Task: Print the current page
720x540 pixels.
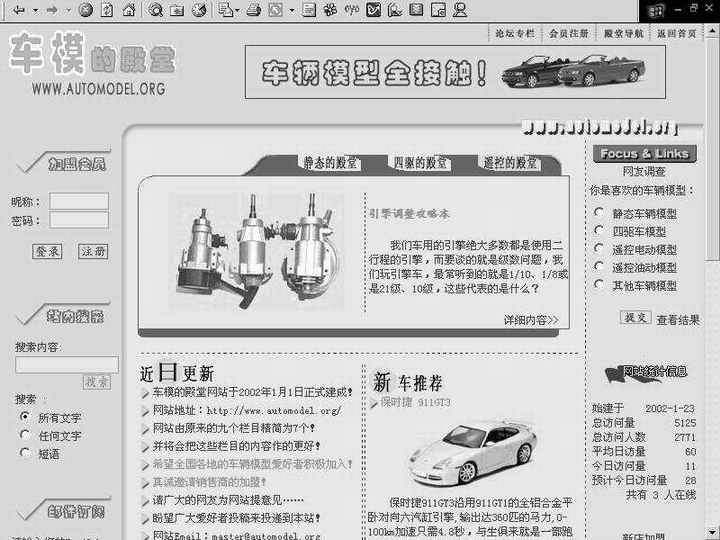Action: pyautogui.click(x=253, y=10)
